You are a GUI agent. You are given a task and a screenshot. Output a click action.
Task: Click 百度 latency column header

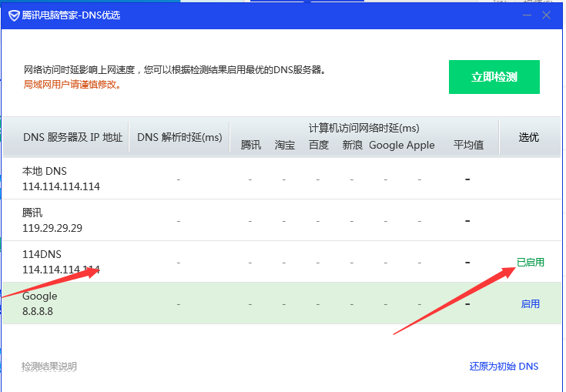[318, 145]
